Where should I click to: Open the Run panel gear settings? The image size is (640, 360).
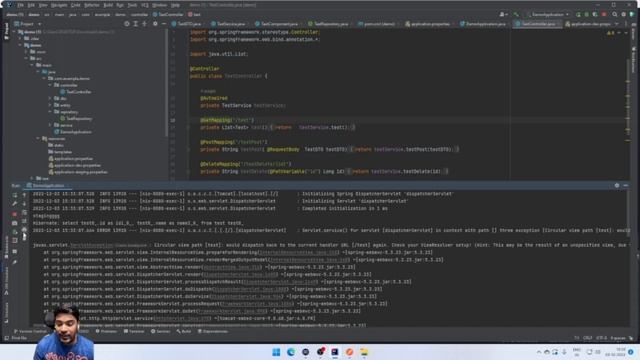coord(617,185)
